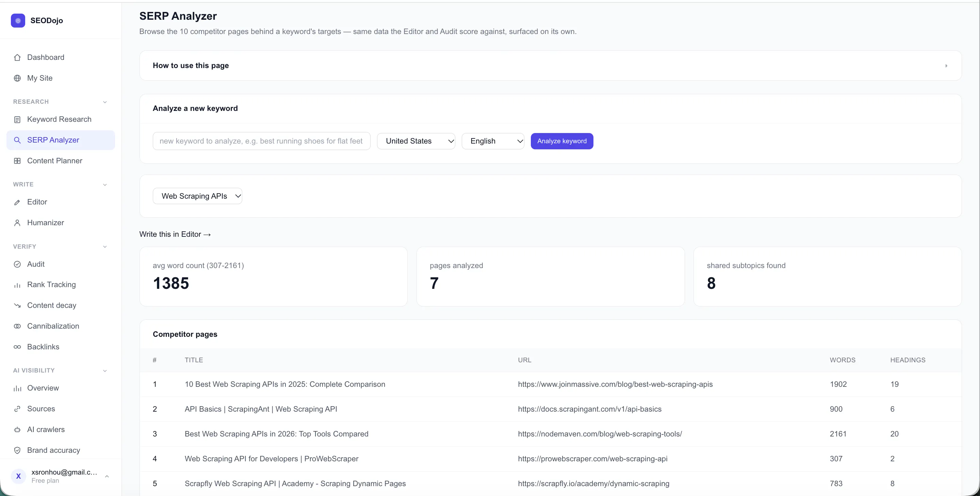The width and height of the screenshot is (980, 496).
Task: Click the avg word count 1385 value
Action: pos(171,283)
